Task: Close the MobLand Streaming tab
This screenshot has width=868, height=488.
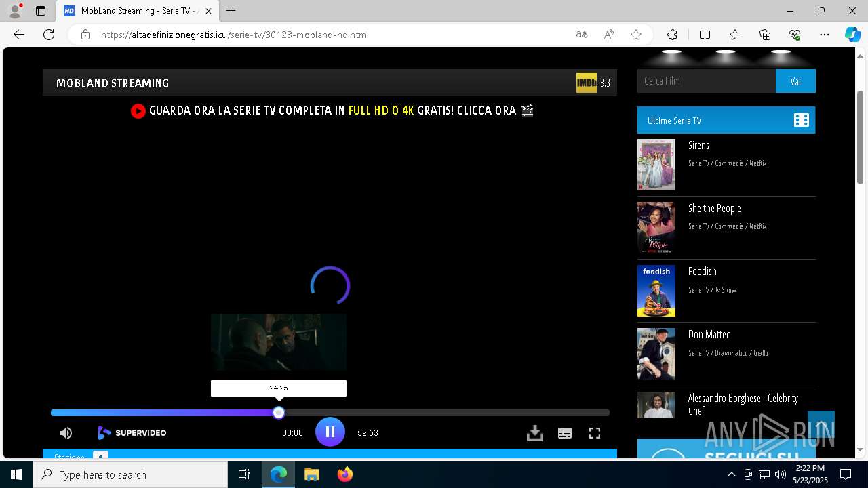Action: [208, 11]
